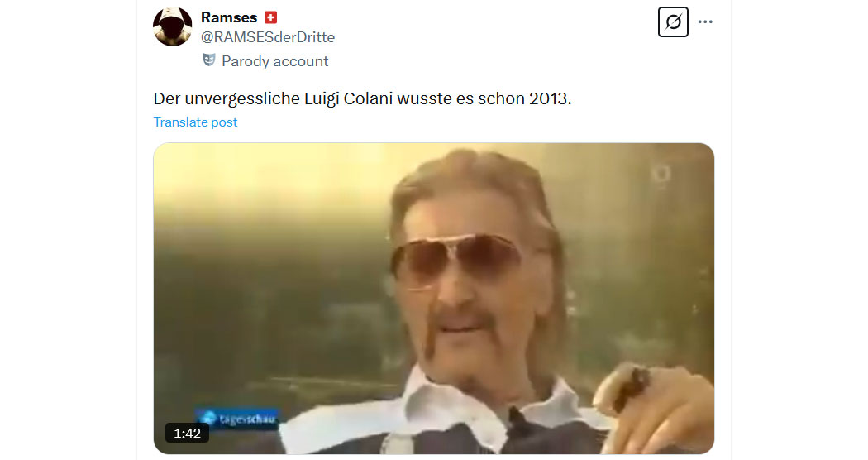Click the tagesschau logo in the video
This screenshot has height=460, width=868.
[238, 419]
